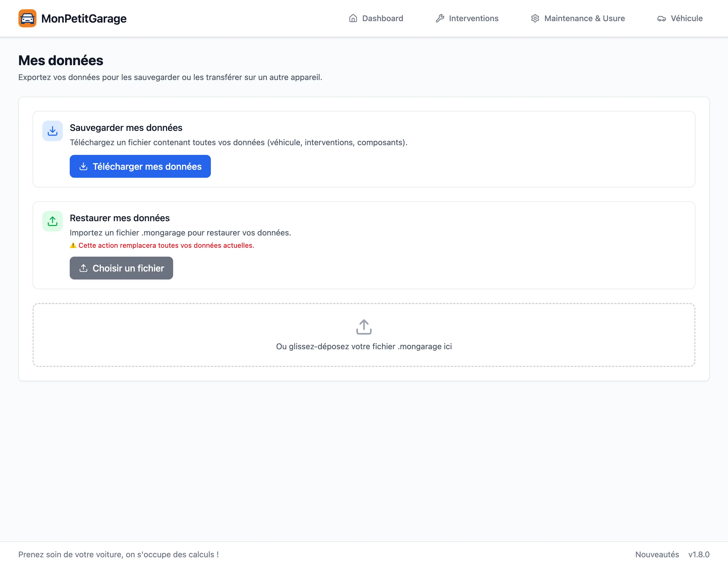Click the house icon beside Dashboard
The height and width of the screenshot is (567, 728).
point(353,18)
